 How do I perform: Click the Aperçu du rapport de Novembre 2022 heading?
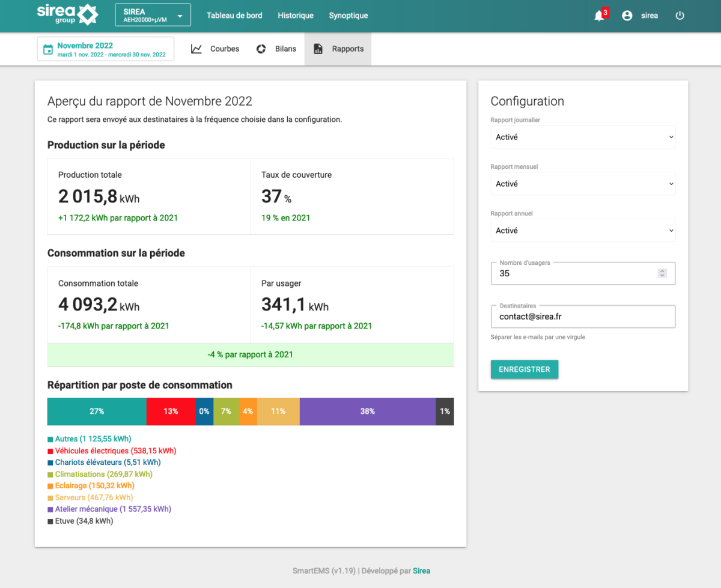coord(150,101)
